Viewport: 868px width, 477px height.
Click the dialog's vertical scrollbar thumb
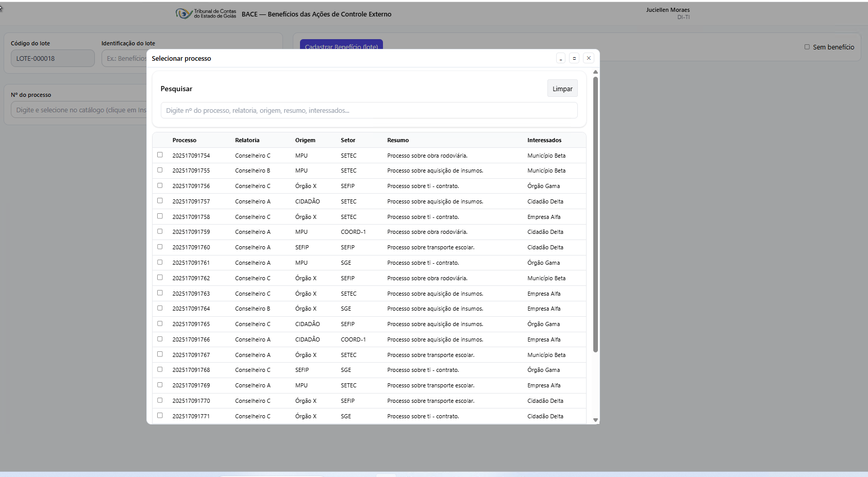click(x=595, y=214)
